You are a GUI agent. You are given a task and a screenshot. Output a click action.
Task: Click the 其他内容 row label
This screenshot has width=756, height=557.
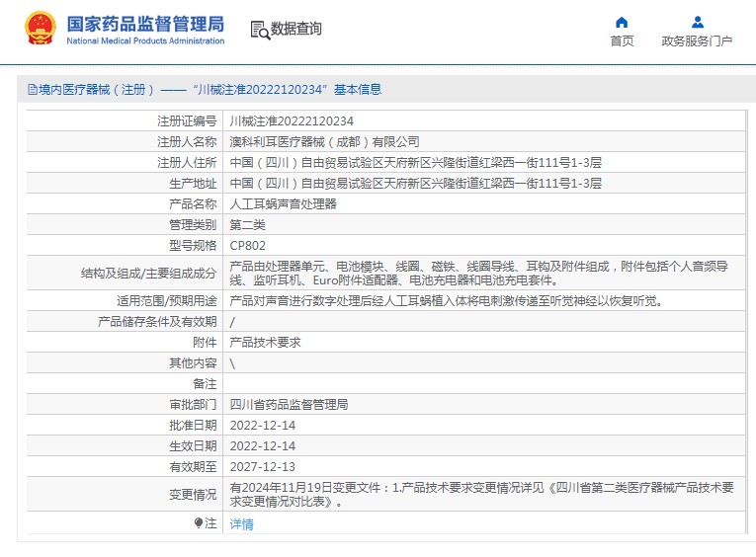coord(193,362)
